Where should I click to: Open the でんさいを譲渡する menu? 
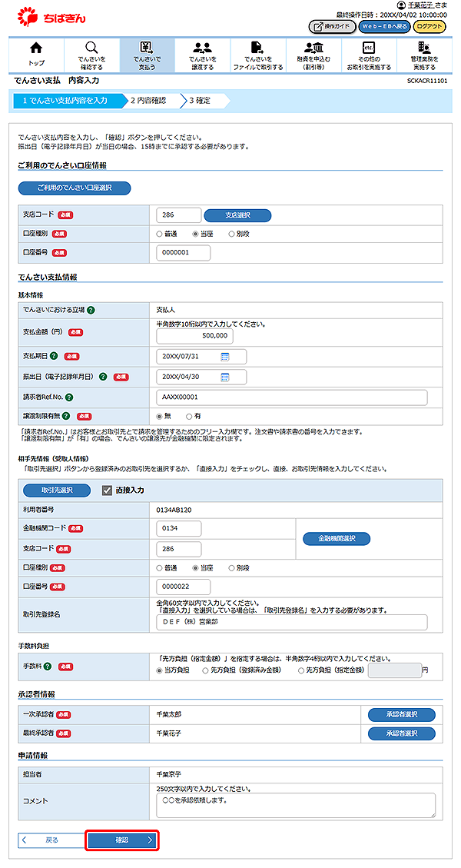click(203, 55)
